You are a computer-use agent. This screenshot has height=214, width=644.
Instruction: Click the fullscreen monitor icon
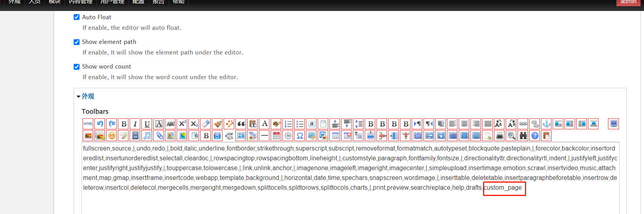(x=613, y=124)
